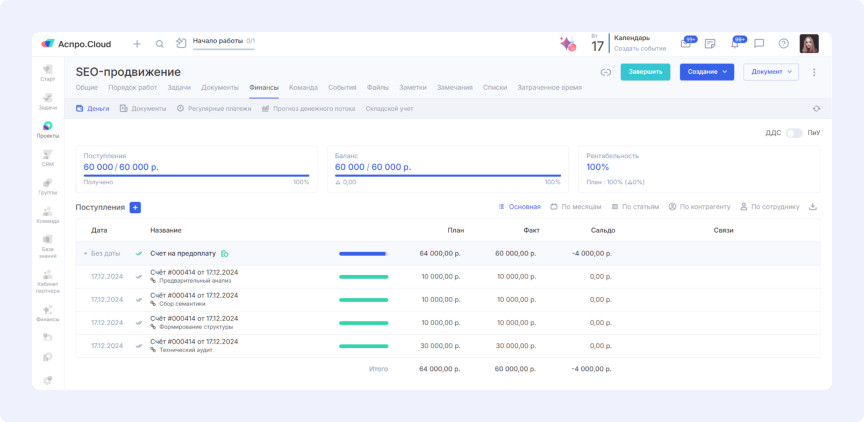Click the copy link icon beside Завершить
The image size is (864, 422).
pyautogui.click(x=605, y=72)
